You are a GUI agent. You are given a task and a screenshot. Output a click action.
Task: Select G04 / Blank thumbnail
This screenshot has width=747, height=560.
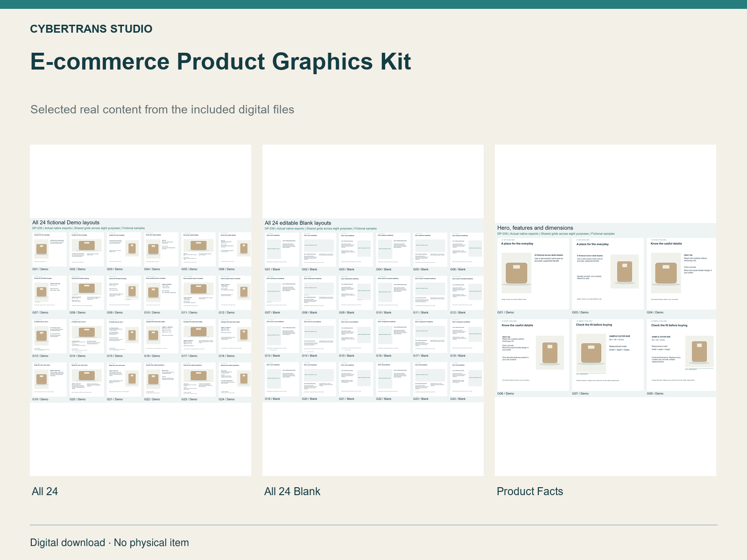click(394, 250)
